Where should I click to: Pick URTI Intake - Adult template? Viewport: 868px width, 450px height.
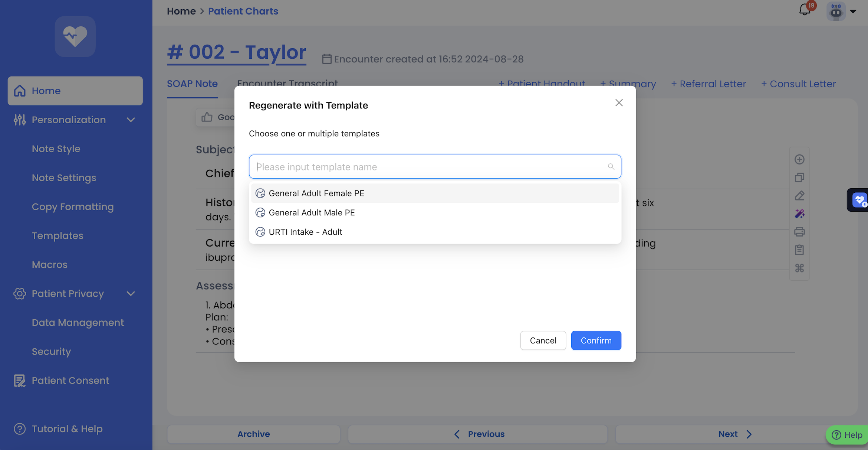pyautogui.click(x=305, y=232)
